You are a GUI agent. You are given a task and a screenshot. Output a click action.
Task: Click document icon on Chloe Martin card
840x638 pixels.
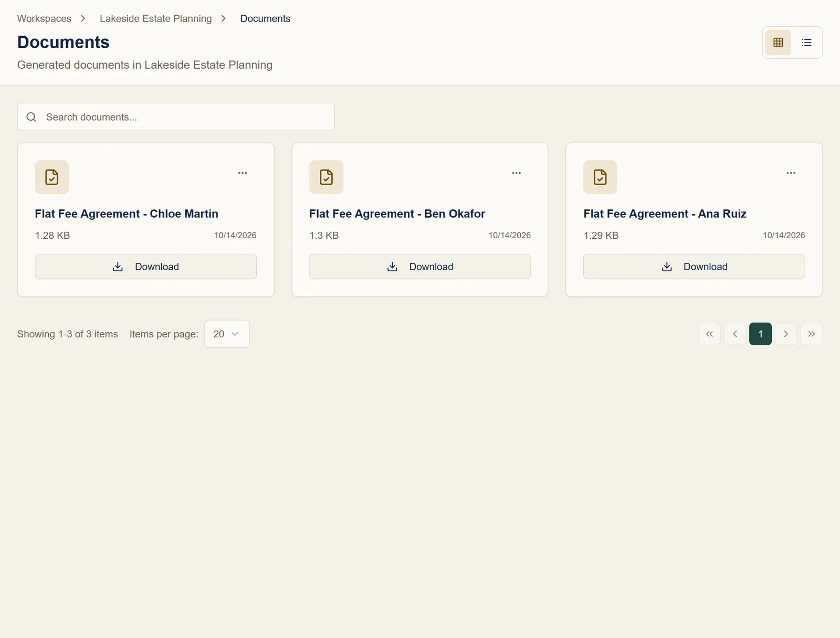pos(52,177)
